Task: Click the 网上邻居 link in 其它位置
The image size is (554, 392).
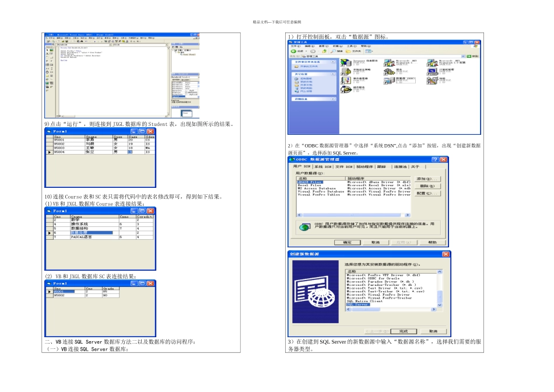Action: click(306, 91)
